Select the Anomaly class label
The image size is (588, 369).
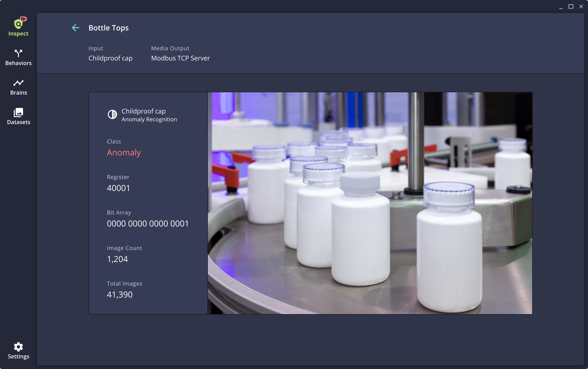pyautogui.click(x=123, y=152)
